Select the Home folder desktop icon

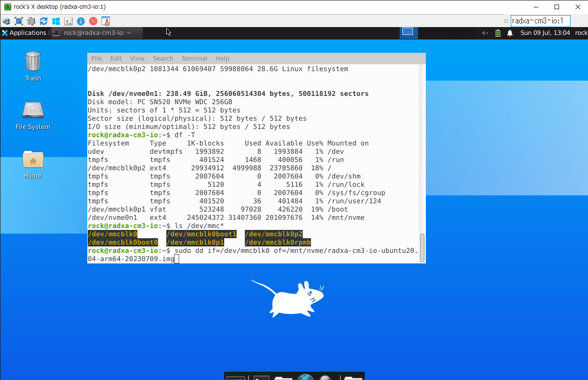pos(33,164)
